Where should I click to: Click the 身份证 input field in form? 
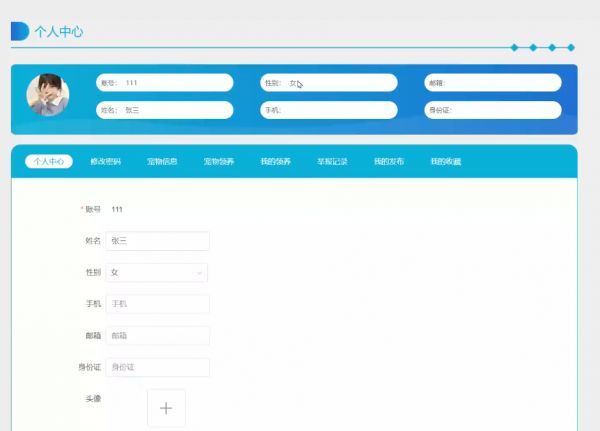point(157,367)
